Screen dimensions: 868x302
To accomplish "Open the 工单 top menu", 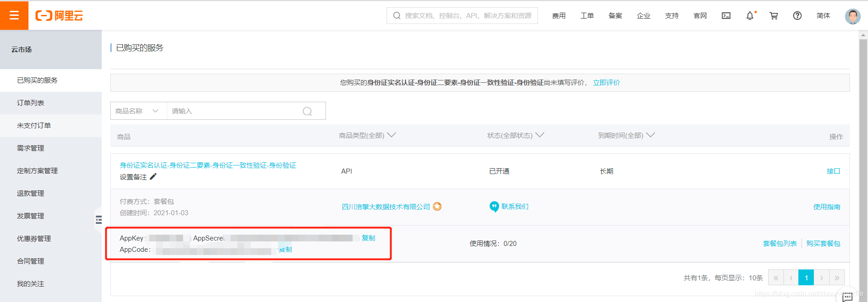I will 587,16.
